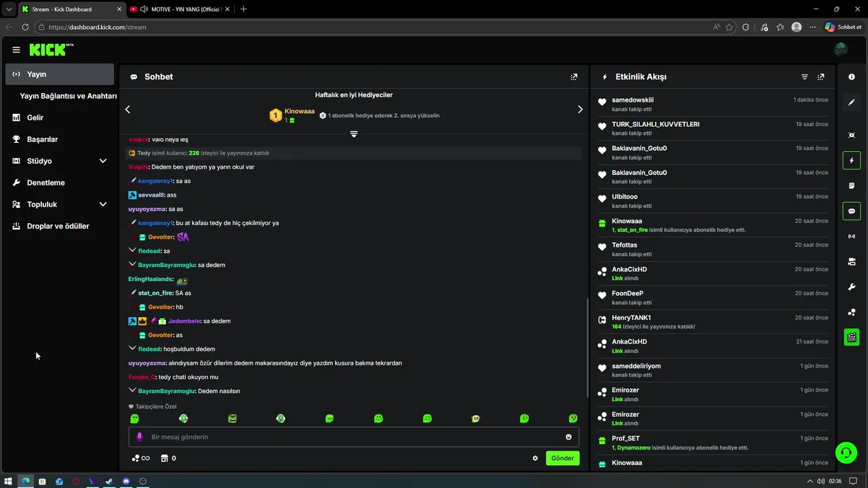Image resolution: width=868 pixels, height=488 pixels.
Task: Click the pencil edit icon in right sidebar
Action: 852,102
